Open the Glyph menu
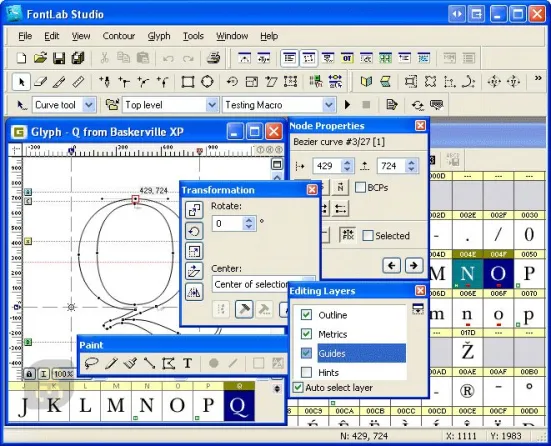Viewport: 551px width, 446px height. click(x=159, y=36)
